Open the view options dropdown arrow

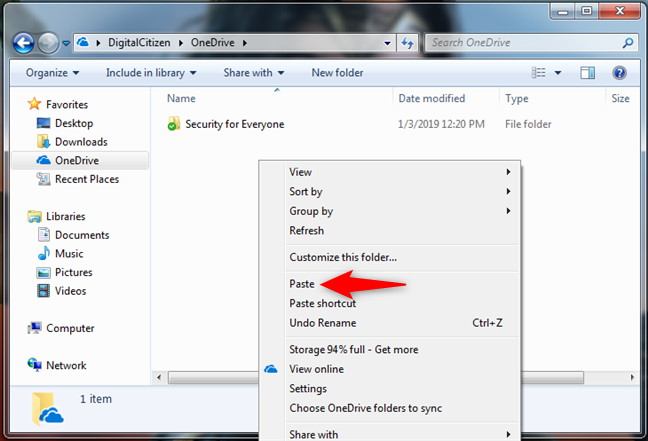coord(557,73)
